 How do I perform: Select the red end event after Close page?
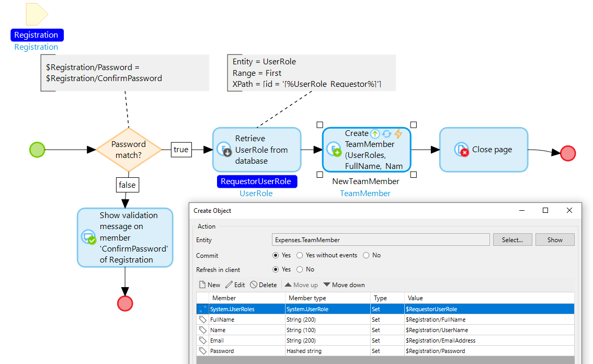568,153
